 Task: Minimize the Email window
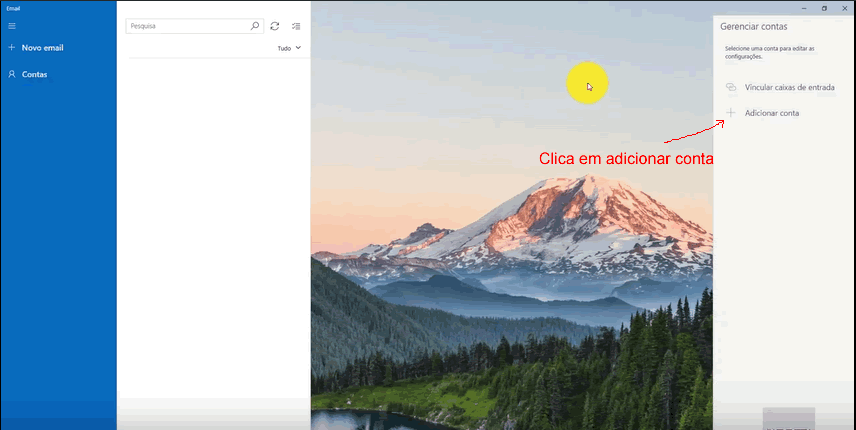click(805, 8)
